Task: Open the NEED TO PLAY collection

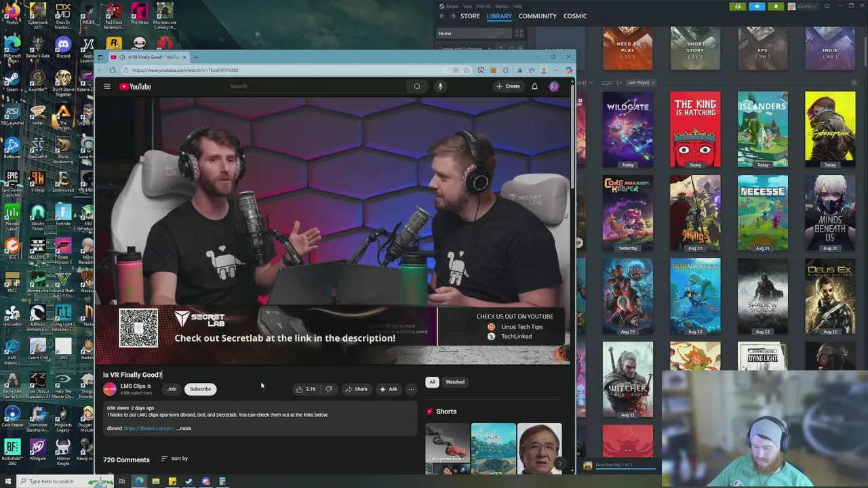Action: [628, 47]
